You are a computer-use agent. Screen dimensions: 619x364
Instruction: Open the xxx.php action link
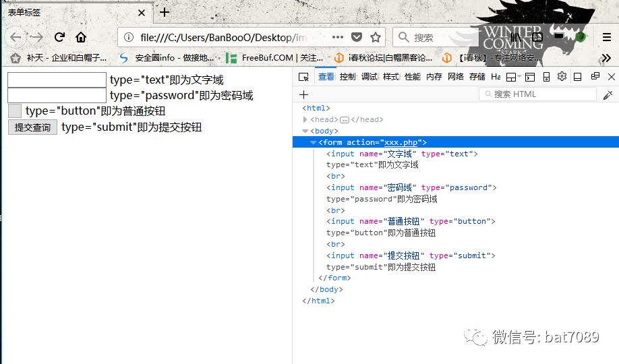pos(401,142)
